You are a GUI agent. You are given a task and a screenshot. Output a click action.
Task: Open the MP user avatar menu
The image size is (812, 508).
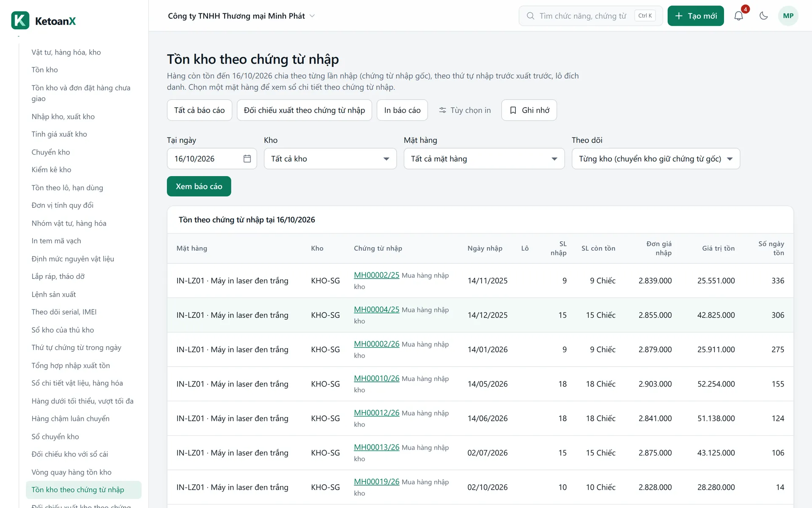click(x=788, y=16)
